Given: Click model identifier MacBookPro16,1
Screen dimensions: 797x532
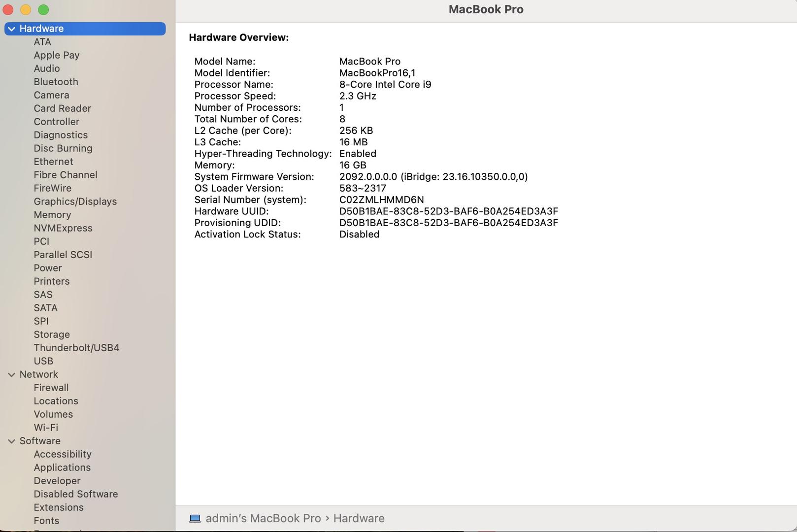Looking at the screenshot, I should 377,73.
